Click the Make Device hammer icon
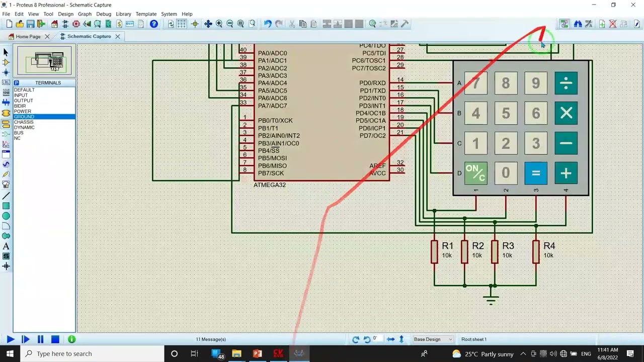The image size is (644, 362). pos(405,24)
